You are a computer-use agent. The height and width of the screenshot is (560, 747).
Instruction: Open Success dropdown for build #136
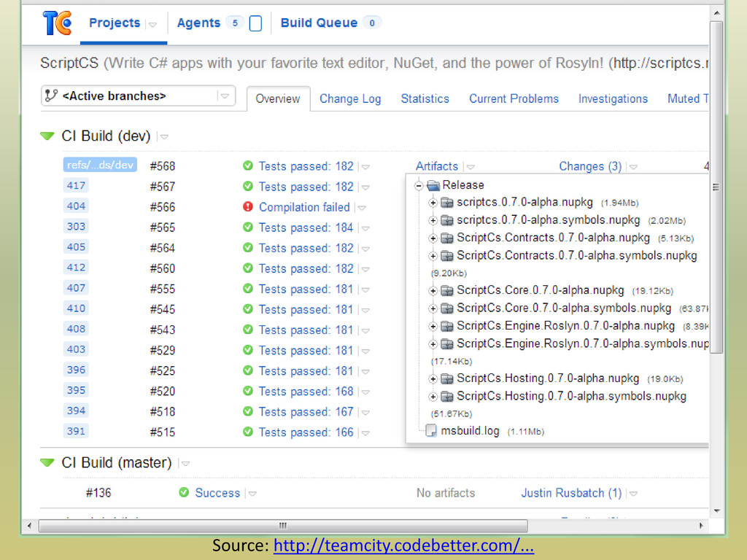pyautogui.click(x=252, y=494)
